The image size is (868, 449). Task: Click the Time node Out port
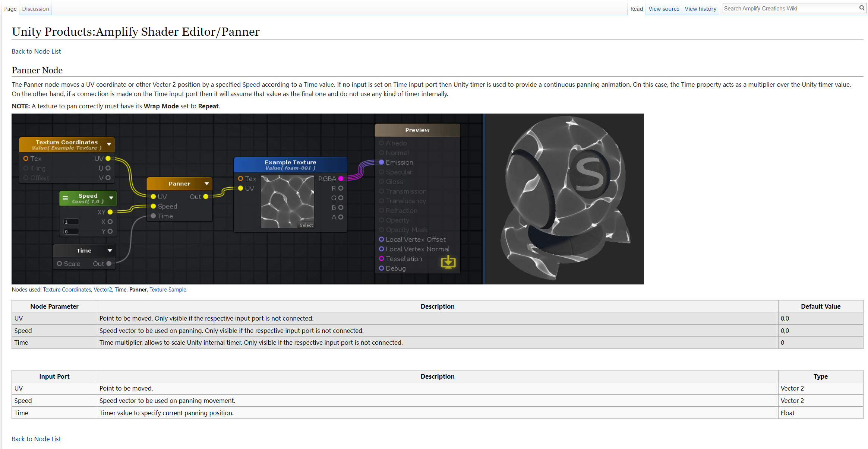[x=109, y=264]
